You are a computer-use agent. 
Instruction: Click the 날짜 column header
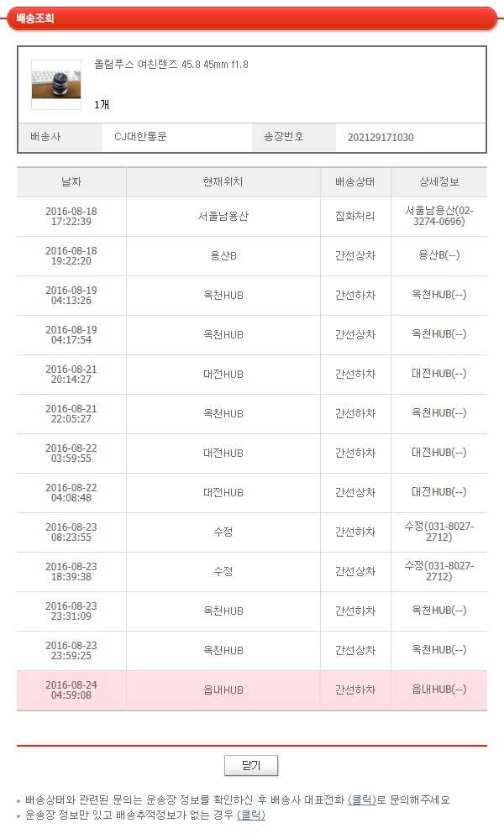[71, 182]
